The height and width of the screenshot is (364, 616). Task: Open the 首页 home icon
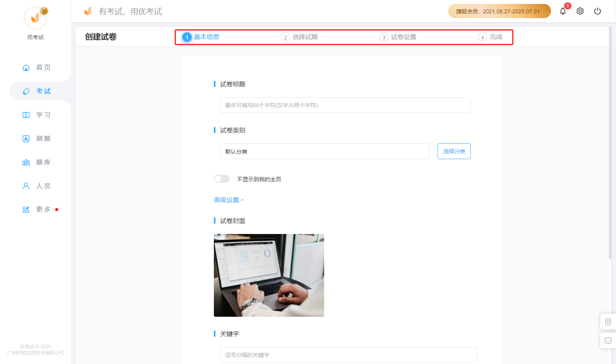point(26,68)
